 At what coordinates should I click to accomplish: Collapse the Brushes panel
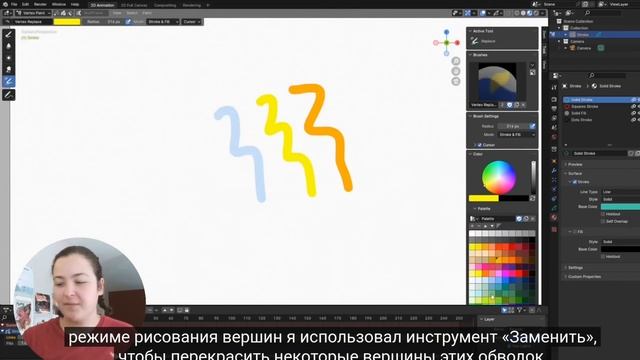tap(480, 55)
